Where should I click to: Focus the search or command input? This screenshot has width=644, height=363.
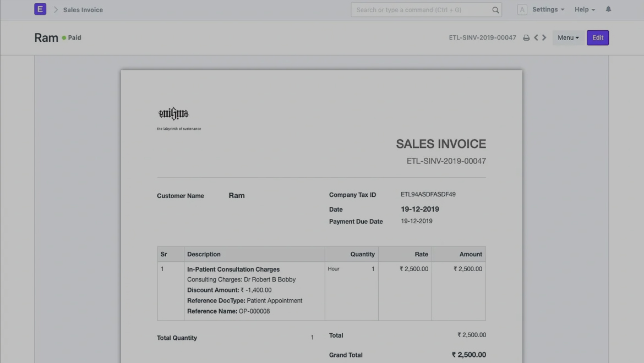tap(421, 10)
